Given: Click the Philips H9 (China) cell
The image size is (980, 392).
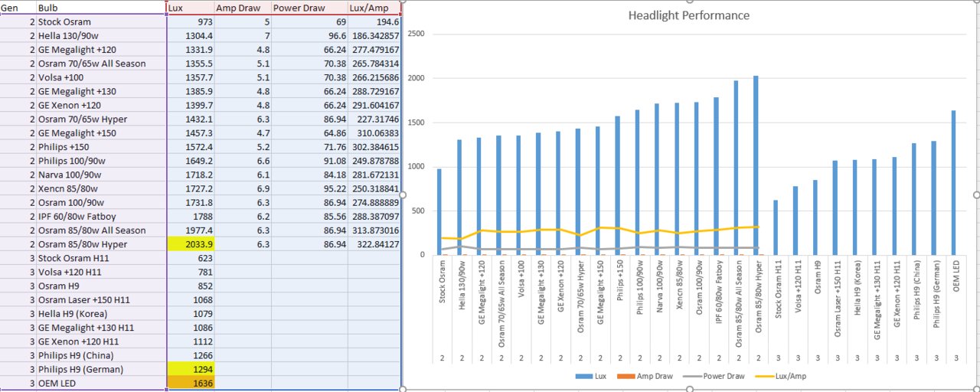Looking at the screenshot, I should tap(101, 354).
